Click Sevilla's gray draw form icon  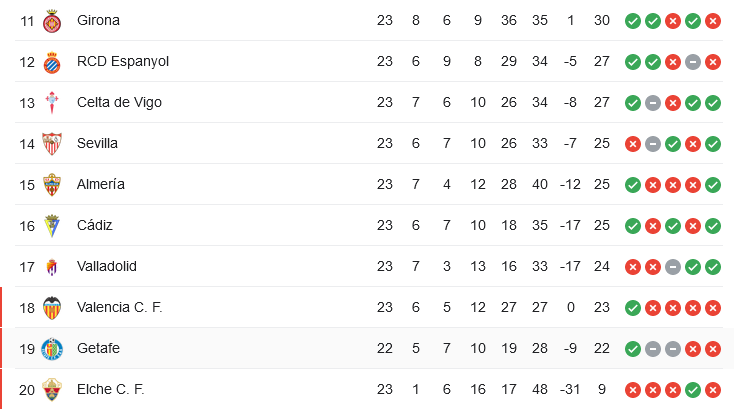click(x=653, y=144)
